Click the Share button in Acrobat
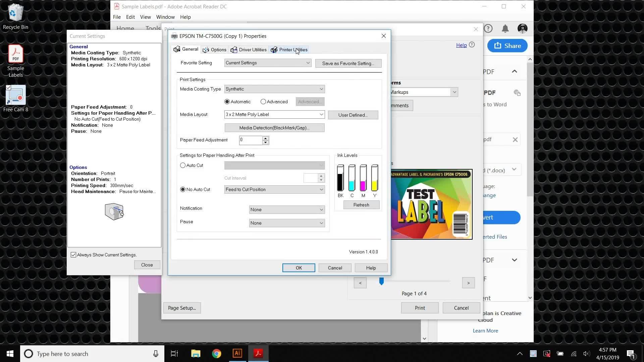 coord(507,46)
